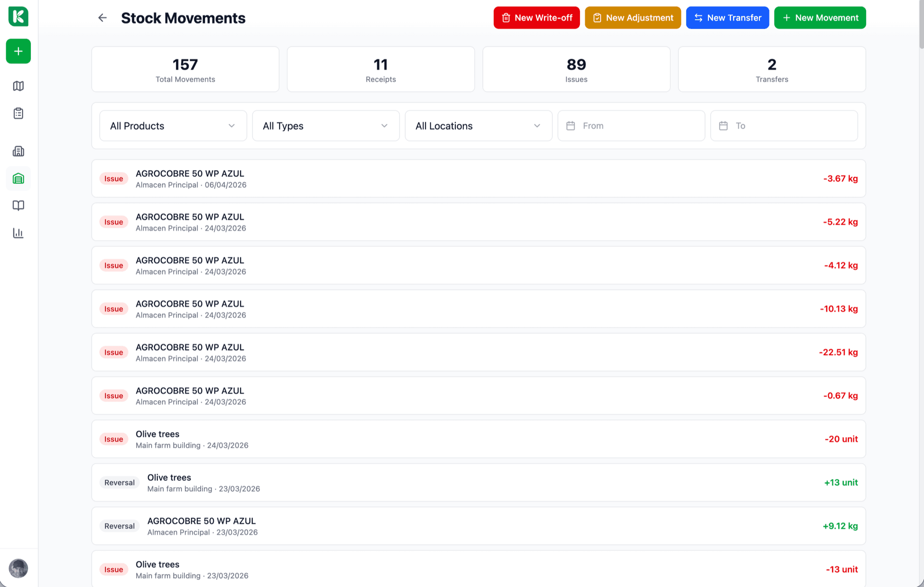
Task: Click the To date field
Action: click(784, 126)
